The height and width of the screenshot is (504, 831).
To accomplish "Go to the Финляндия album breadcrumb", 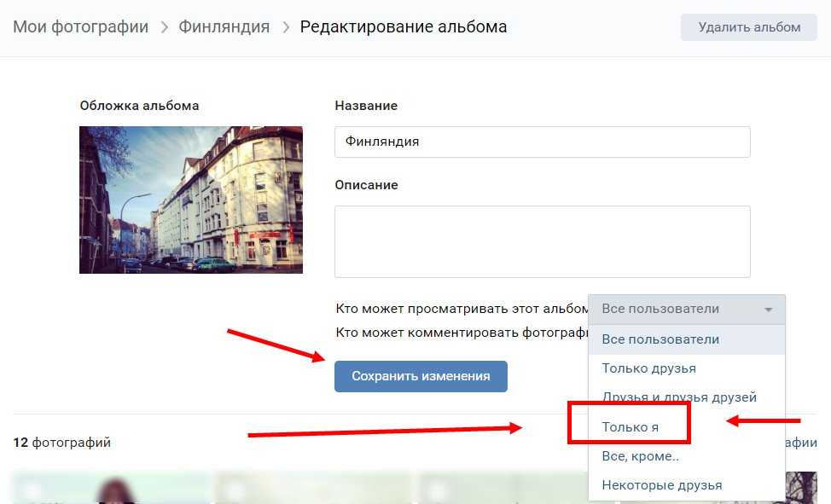I will [x=224, y=26].
